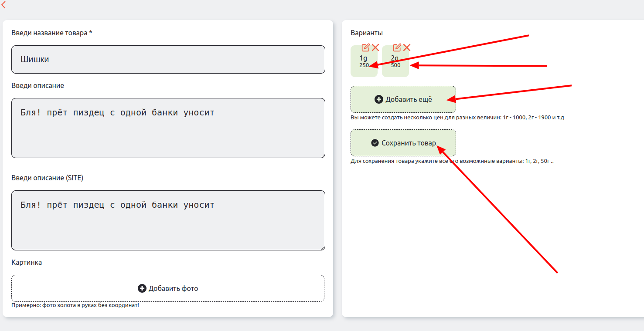The height and width of the screenshot is (331, 644).
Task: Select the 1g variant price 250
Action: [364, 65]
